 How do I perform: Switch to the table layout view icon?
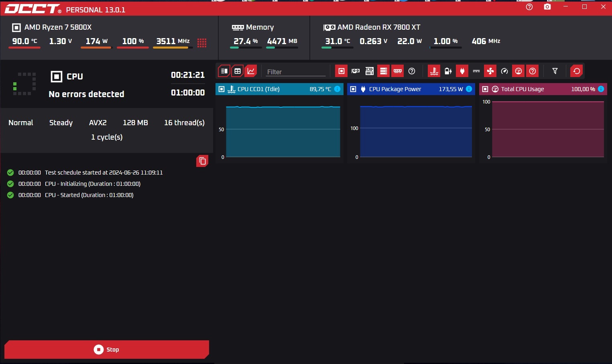[238, 71]
